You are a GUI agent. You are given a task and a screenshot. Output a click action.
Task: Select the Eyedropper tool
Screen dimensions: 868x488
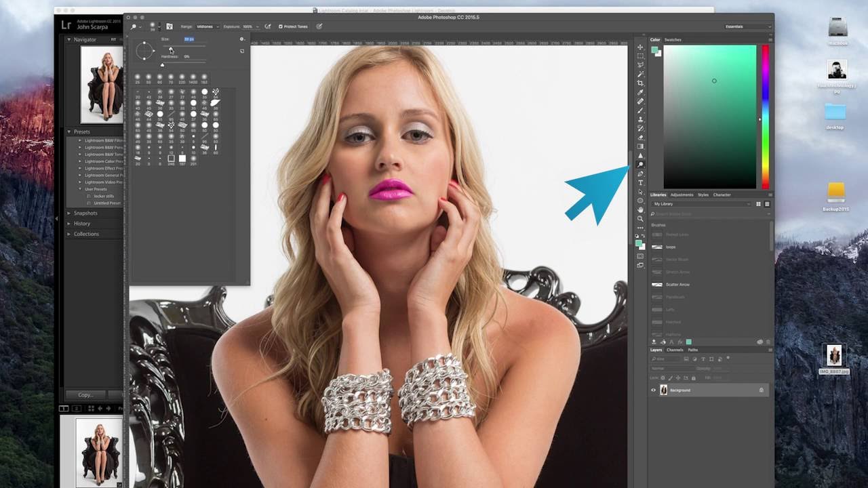[640, 92]
